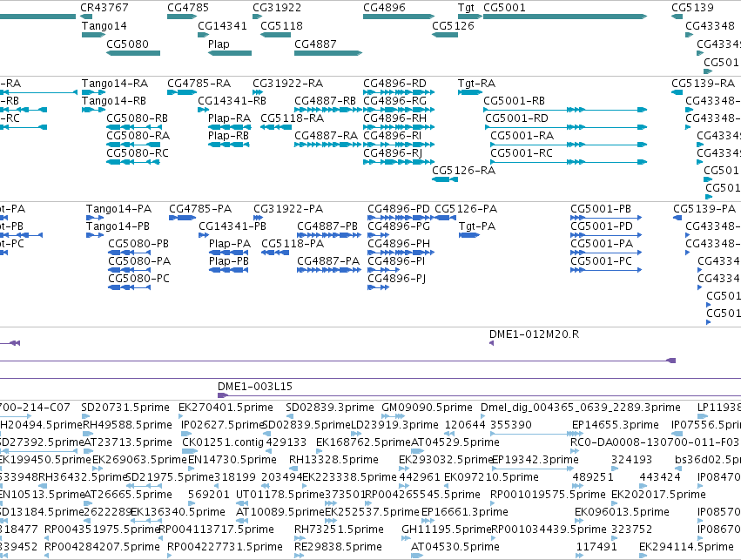Select transcript CG4896-RI
Viewport: 741px width, 560px height.
[x=399, y=145]
